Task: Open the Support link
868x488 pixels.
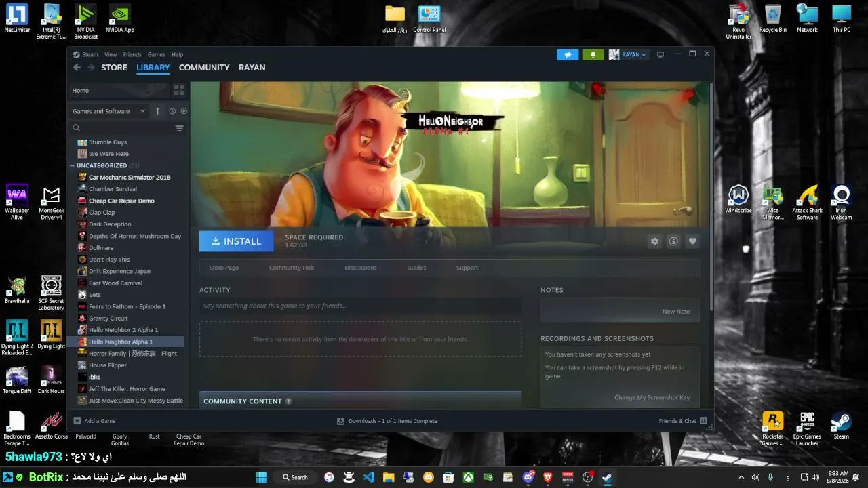Action: point(467,268)
